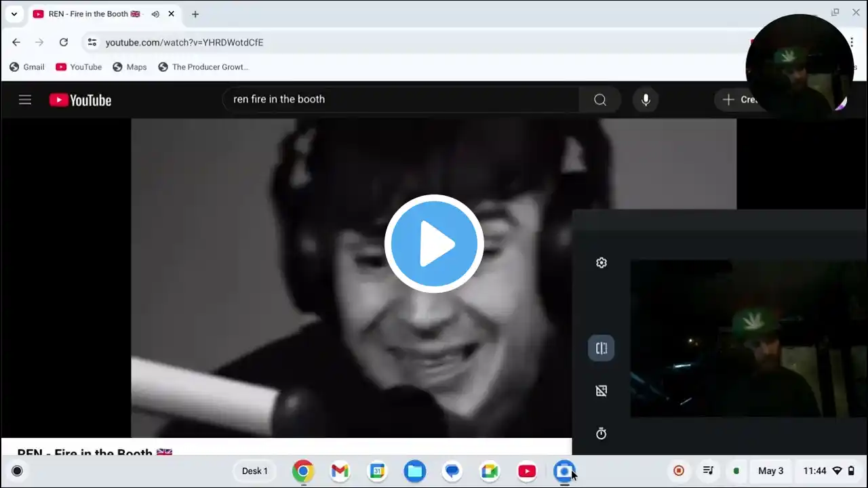Viewport: 868px width, 488px height.
Task: Open Gmail bookmark
Action: 27,67
